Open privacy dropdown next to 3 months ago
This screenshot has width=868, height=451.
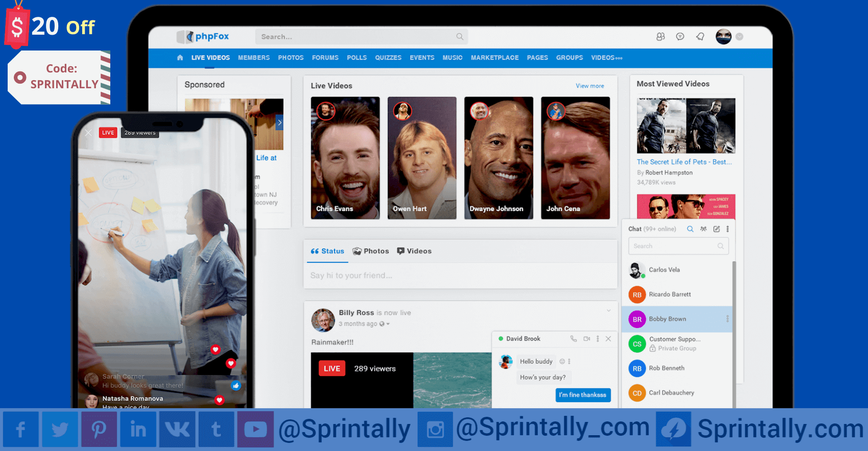pyautogui.click(x=385, y=324)
